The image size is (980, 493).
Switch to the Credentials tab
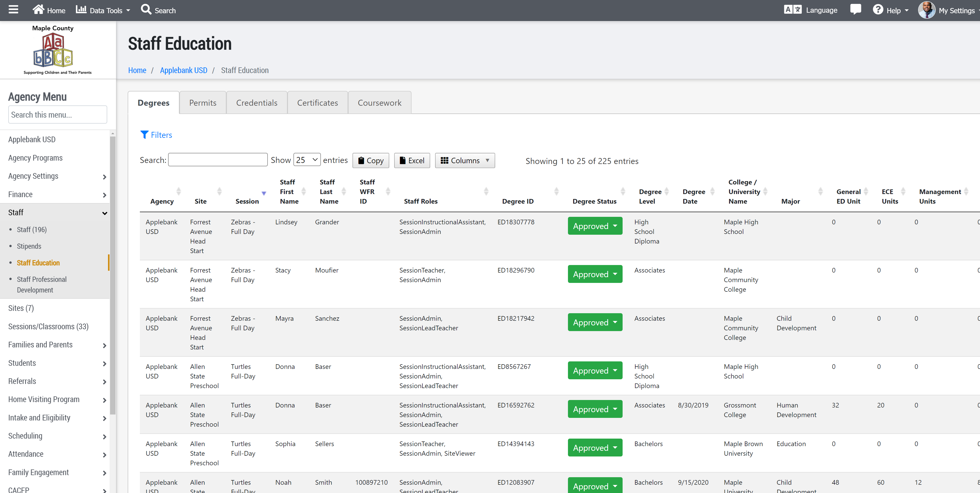pyautogui.click(x=256, y=103)
